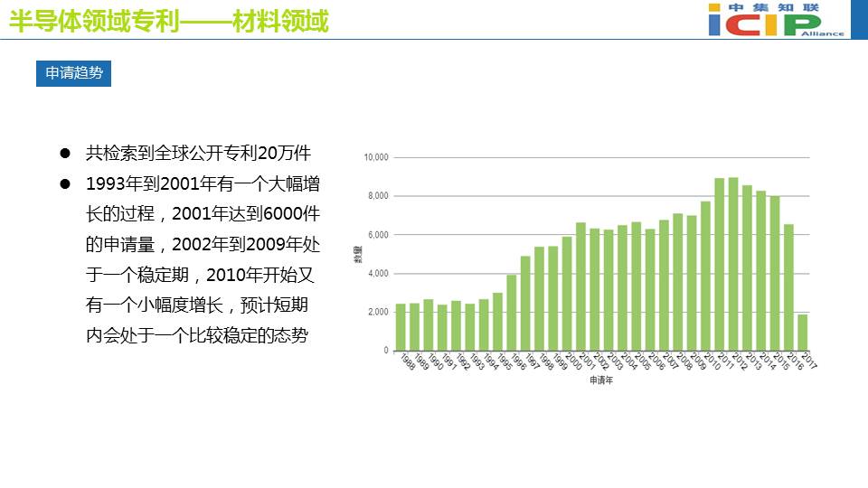
Task: Click the text line 于一个稳定期，2010年开始又
Action: point(200,275)
